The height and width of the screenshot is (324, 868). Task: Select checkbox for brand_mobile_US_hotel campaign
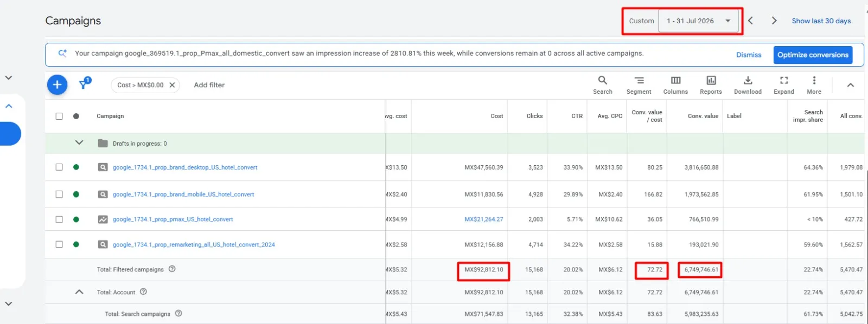coord(59,194)
